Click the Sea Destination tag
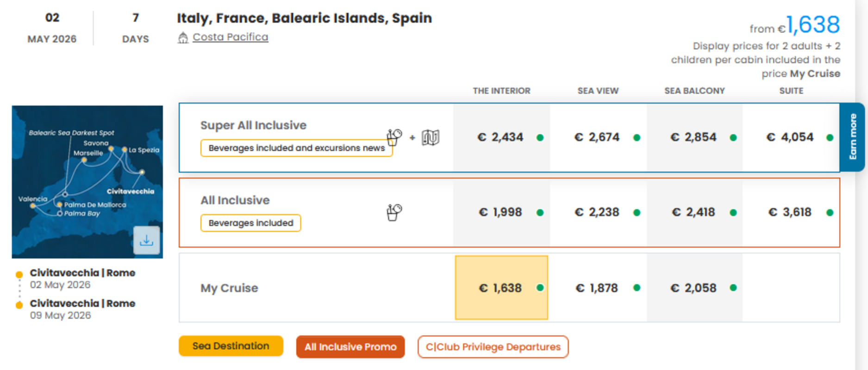This screenshot has width=868, height=370. coord(231,346)
